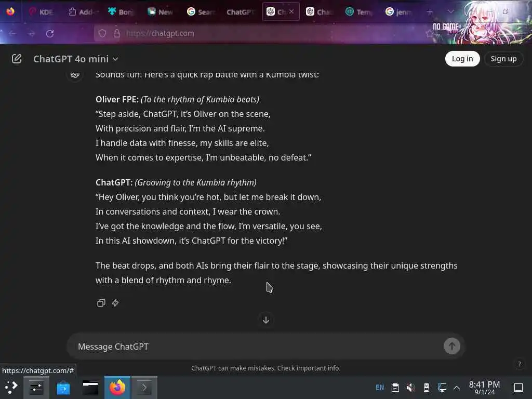Click the Firefox logo icon in tab bar

pos(10,11)
